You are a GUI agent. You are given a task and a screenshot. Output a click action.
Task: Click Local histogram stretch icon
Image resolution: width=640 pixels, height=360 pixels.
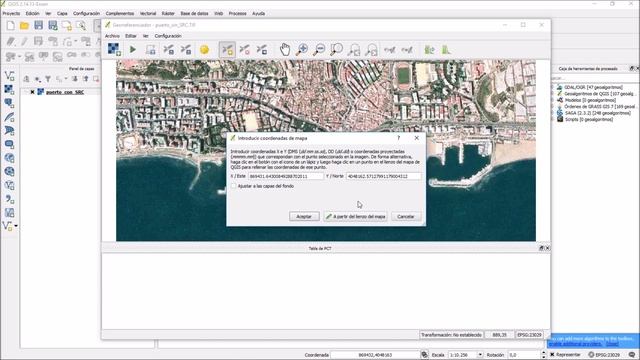tap(446, 49)
